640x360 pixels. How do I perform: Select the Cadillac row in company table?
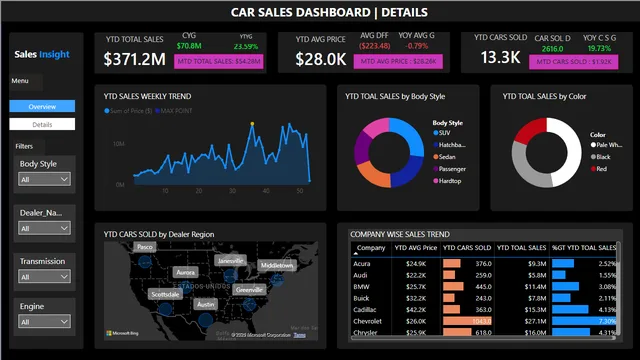484,309
